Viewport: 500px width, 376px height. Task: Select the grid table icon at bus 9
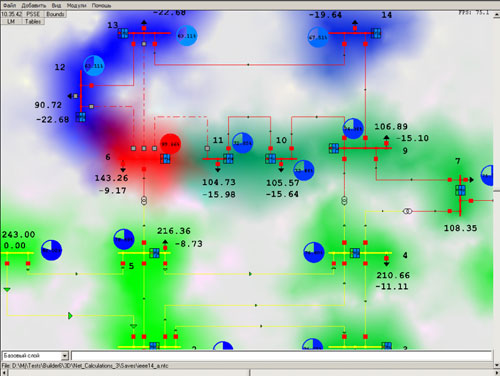pyautogui.click(x=334, y=148)
